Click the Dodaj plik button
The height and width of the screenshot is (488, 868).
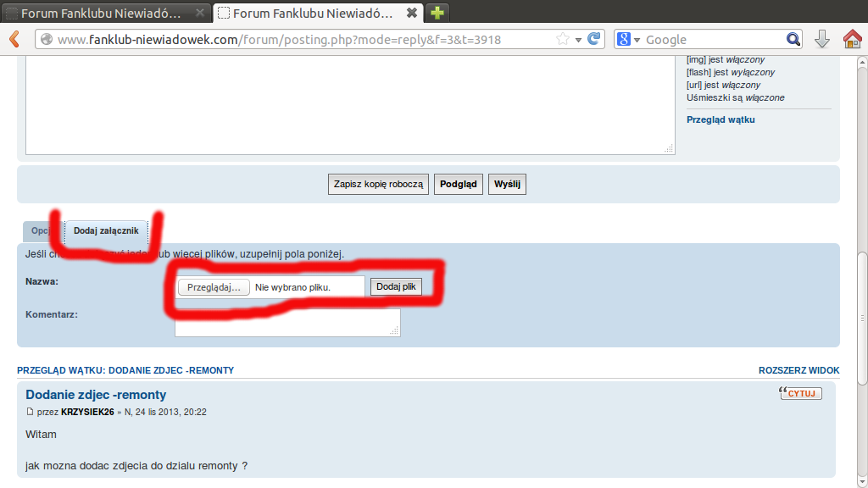[396, 287]
